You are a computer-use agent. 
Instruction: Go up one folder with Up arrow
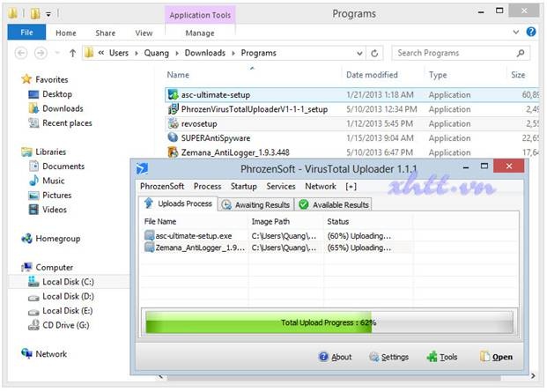(72, 53)
